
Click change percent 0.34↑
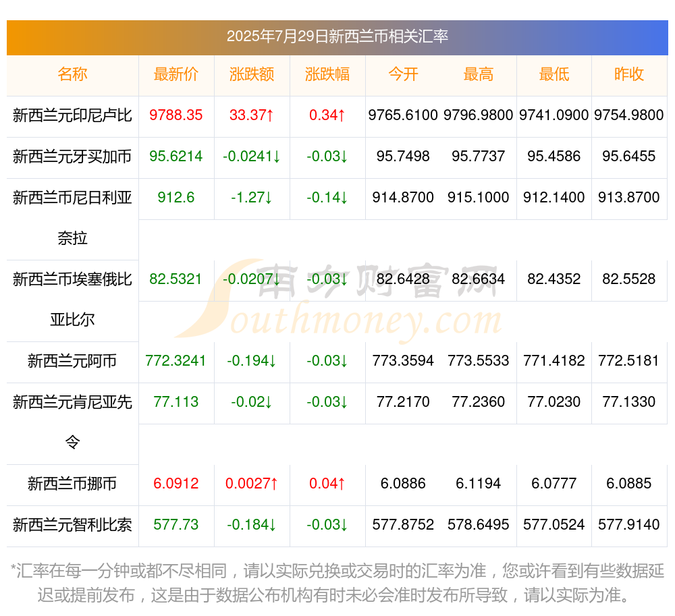pos(327,115)
